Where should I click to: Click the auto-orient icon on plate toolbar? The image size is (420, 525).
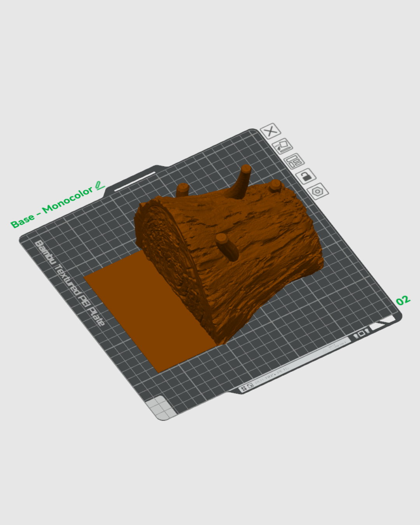(282, 146)
